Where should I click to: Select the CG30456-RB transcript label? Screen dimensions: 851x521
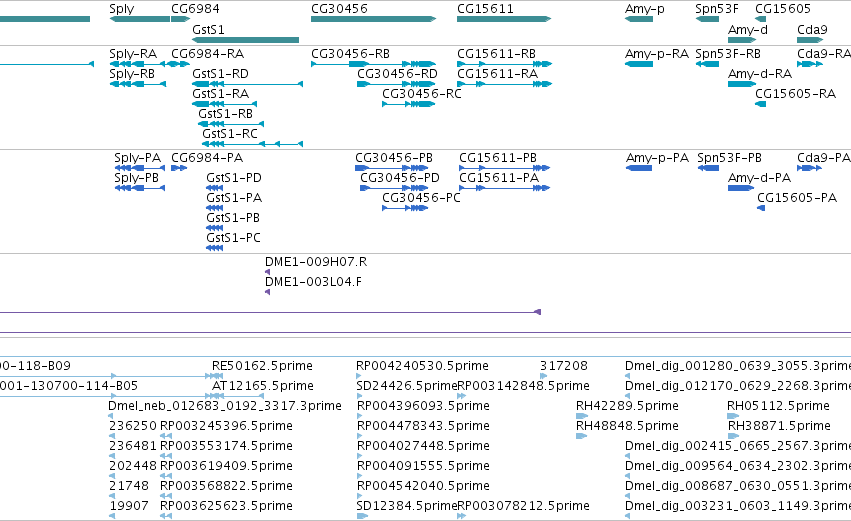click(351, 54)
